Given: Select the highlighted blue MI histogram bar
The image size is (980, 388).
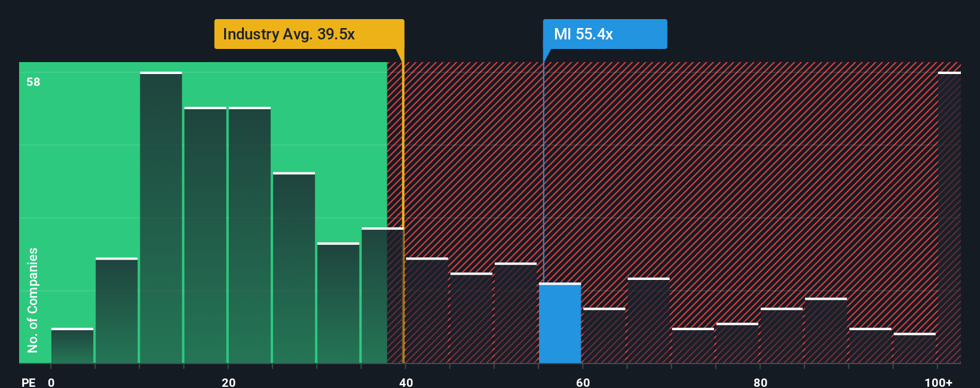Looking at the screenshot, I should click(560, 323).
